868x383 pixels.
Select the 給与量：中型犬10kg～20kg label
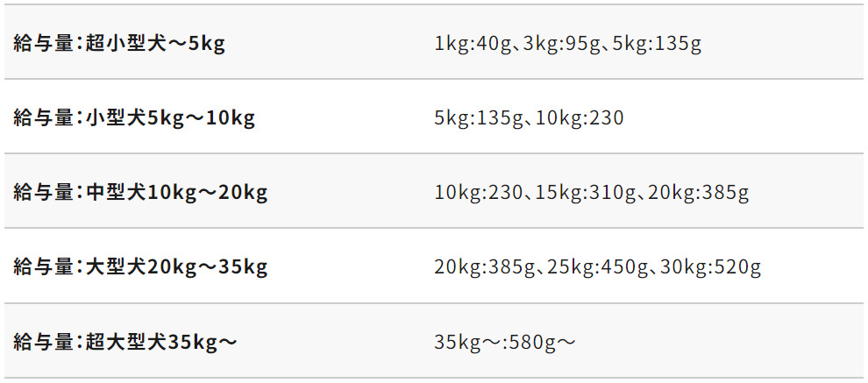pyautogui.click(x=140, y=192)
